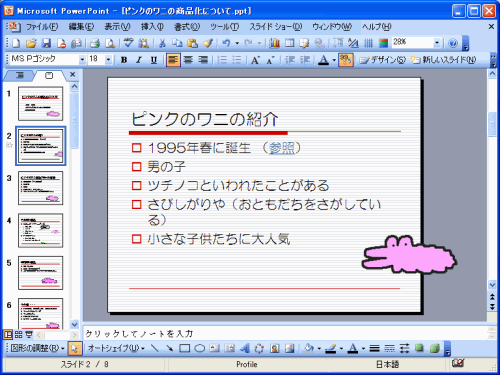Close the slide thumbnail pane

72,75
